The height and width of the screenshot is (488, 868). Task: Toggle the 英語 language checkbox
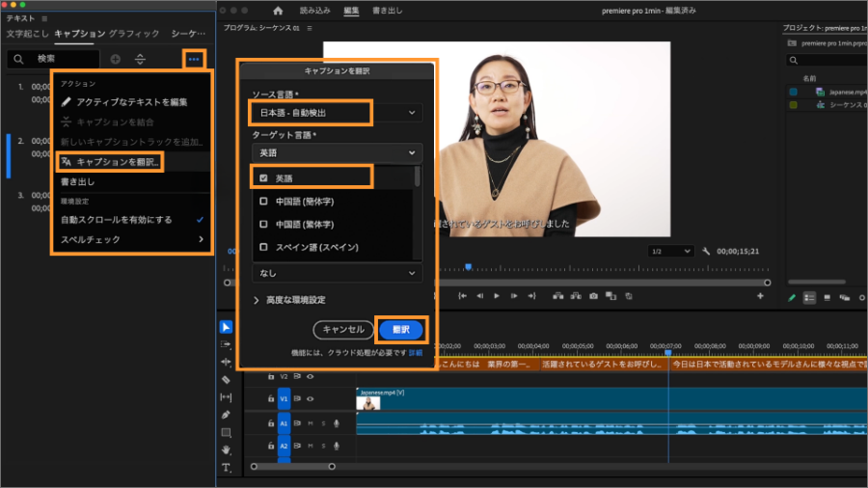coord(263,178)
